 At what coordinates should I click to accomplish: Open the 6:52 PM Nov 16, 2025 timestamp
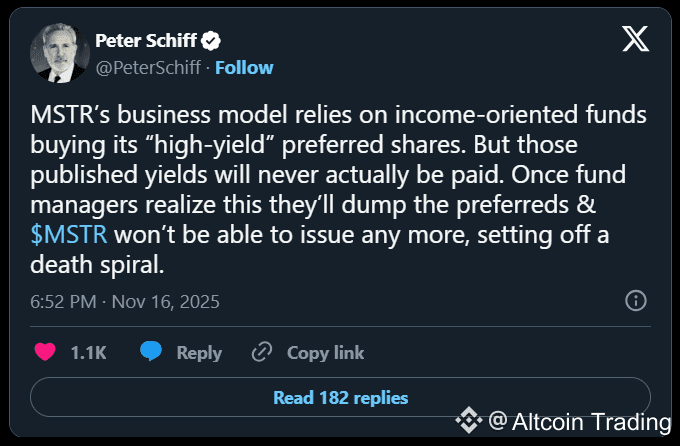coord(125,301)
